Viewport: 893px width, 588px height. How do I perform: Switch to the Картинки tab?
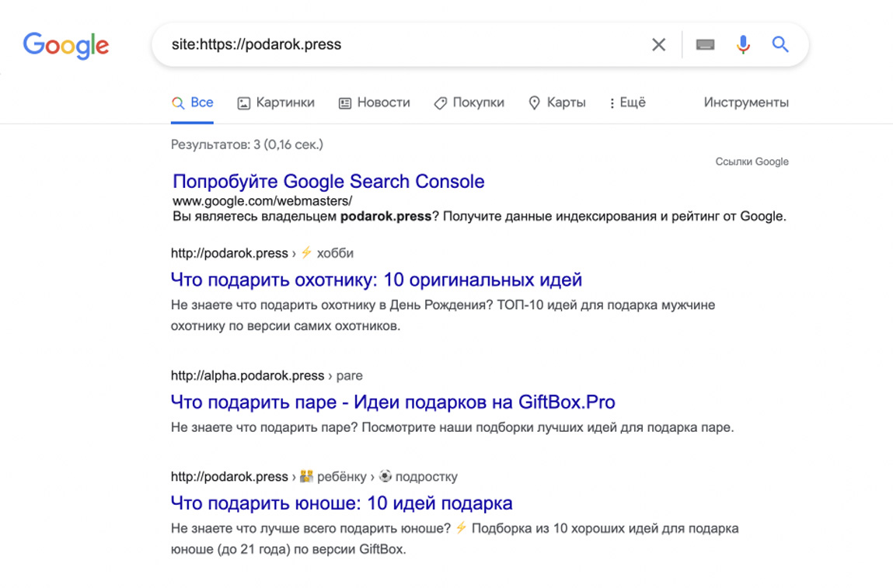point(276,103)
